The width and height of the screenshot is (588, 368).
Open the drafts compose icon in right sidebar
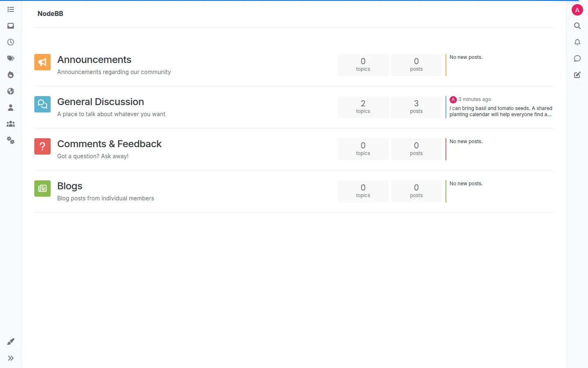click(577, 75)
